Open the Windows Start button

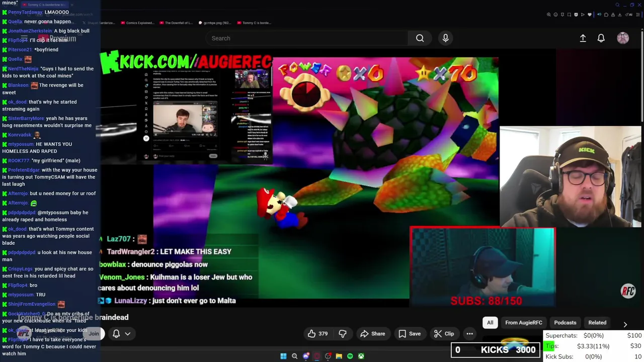(283, 356)
